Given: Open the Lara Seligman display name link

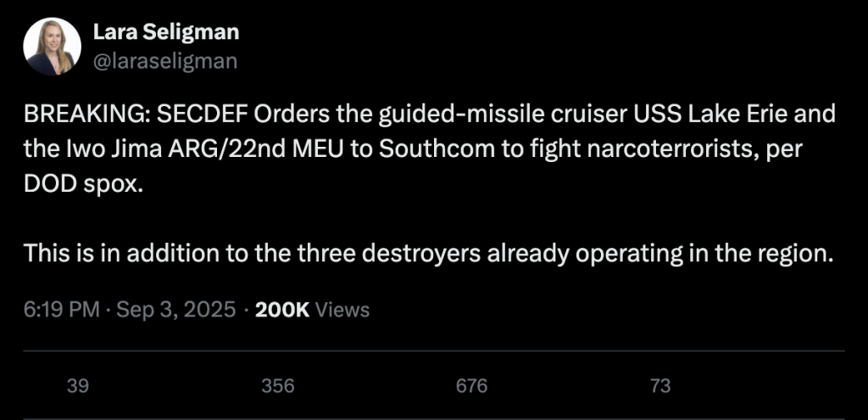Looking at the screenshot, I should pyautogui.click(x=166, y=32).
